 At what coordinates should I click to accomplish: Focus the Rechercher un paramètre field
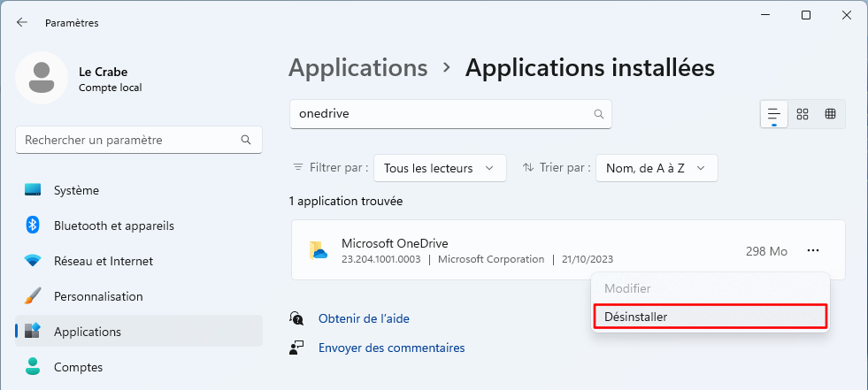point(138,140)
